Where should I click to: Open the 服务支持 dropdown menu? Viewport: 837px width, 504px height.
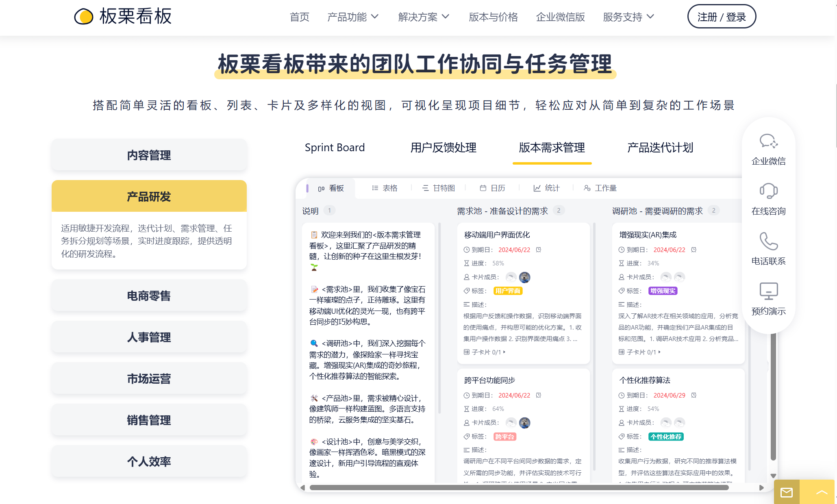628,17
